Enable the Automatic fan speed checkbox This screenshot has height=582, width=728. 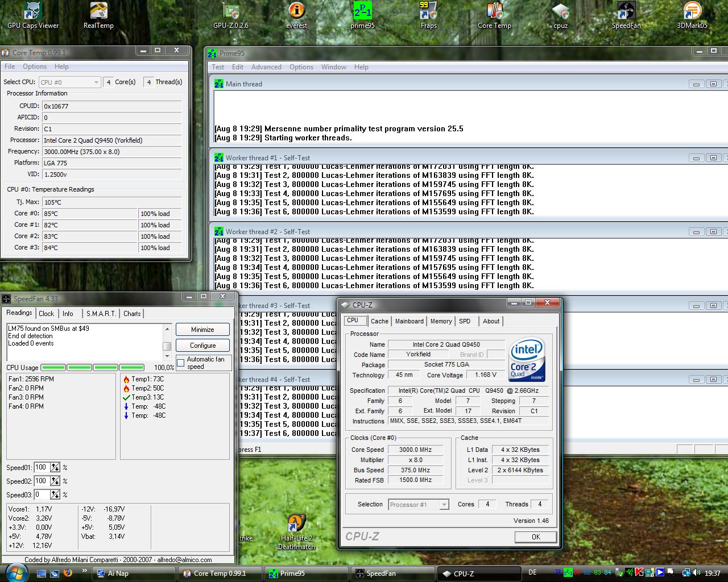point(181,363)
